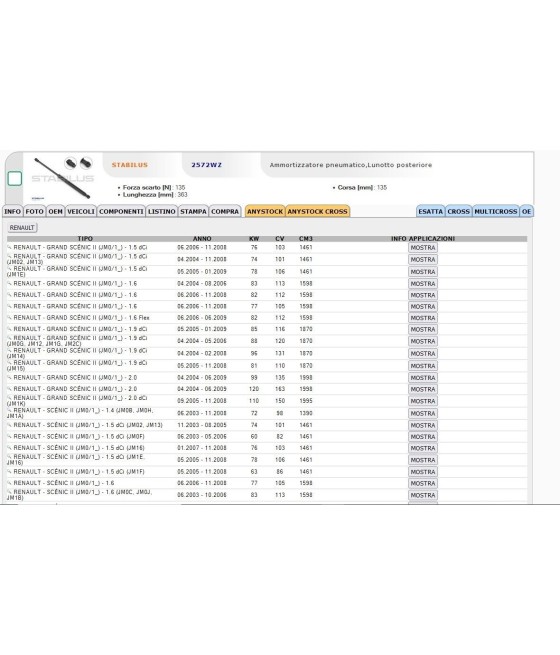Select the ANYSTOCK tab
This screenshot has width=560, height=655.
coord(265,211)
